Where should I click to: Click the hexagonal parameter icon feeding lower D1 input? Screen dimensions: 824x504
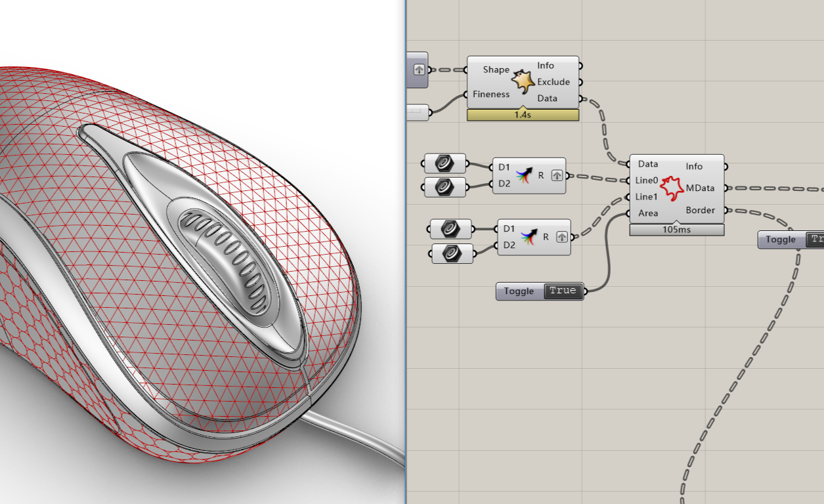coord(452,228)
